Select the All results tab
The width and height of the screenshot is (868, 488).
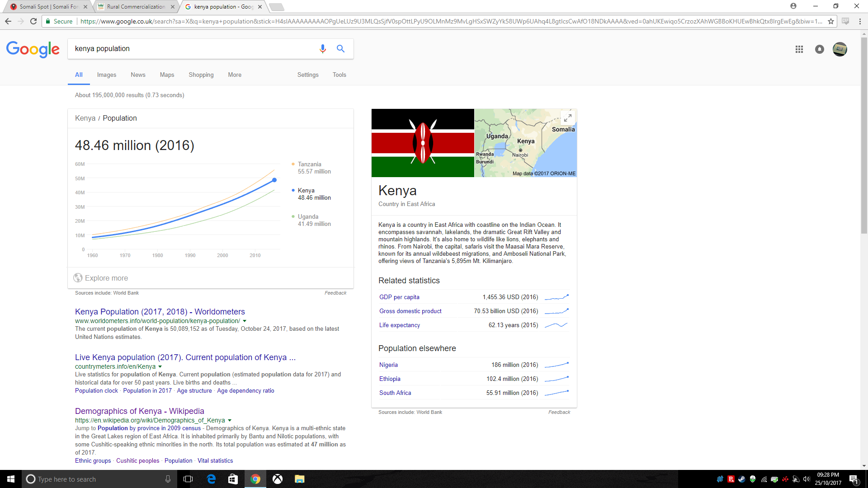pos(79,75)
